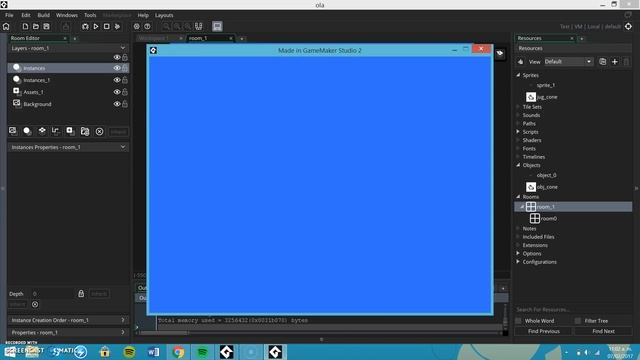Viewport: 640px width, 360px height.
Task: Create new instance layer icon
Action: click(x=27, y=131)
